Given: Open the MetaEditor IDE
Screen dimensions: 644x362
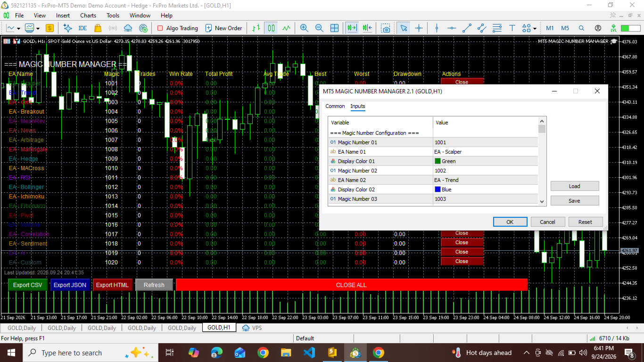Looking at the screenshot, I should click(83, 28).
